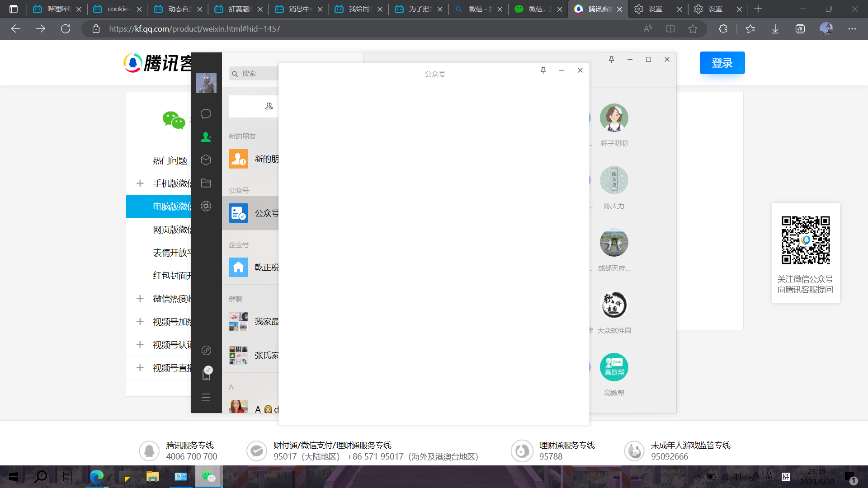Expand the 微信热度 list item
The width and height of the screenshot is (868, 488).
(140, 299)
